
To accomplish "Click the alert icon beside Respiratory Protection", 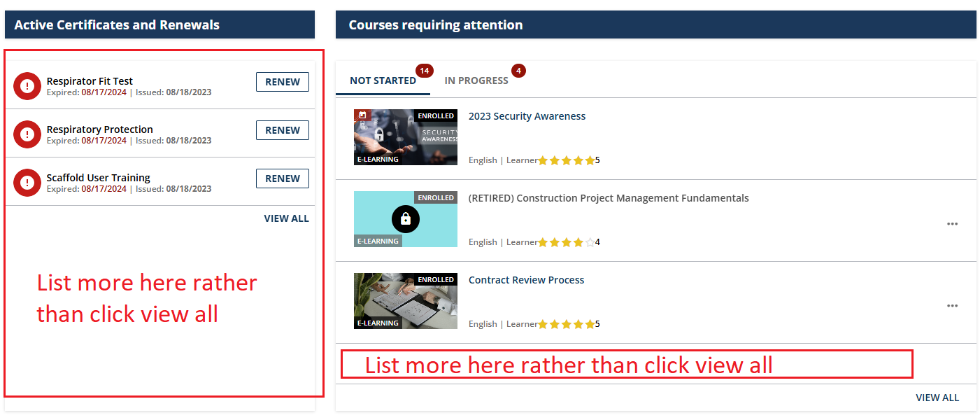I will (27, 134).
